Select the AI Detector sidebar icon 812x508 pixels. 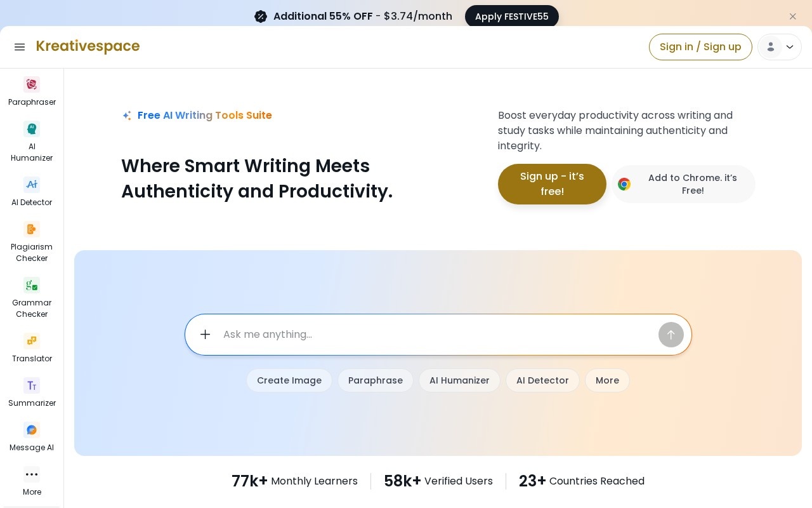tap(32, 185)
